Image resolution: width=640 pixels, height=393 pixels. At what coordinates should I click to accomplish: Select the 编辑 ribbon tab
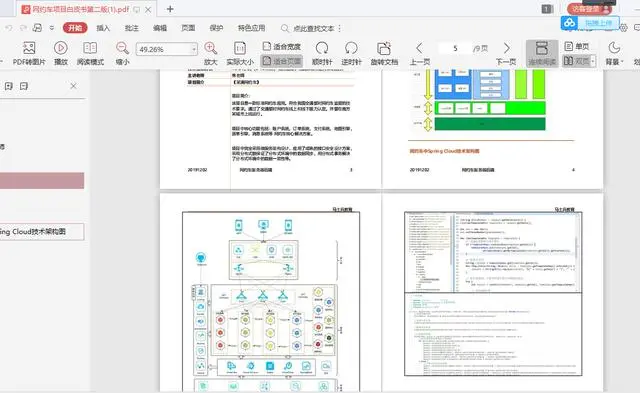tap(160, 28)
